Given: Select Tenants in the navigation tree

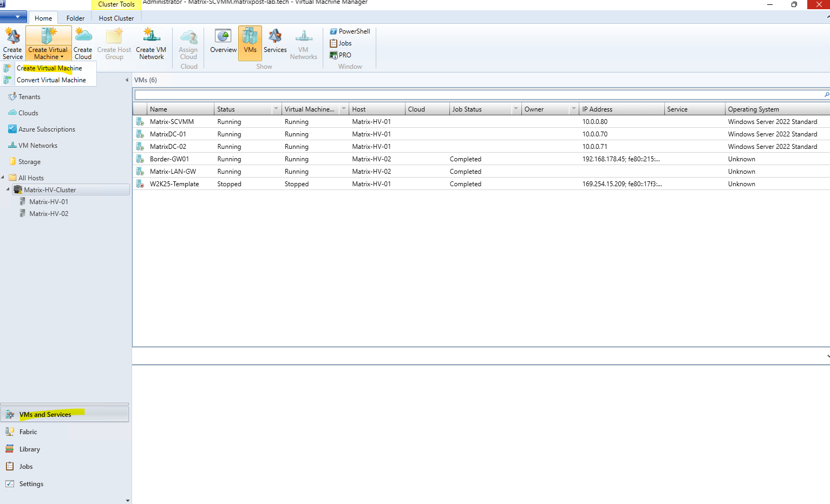Looking at the screenshot, I should pos(29,97).
